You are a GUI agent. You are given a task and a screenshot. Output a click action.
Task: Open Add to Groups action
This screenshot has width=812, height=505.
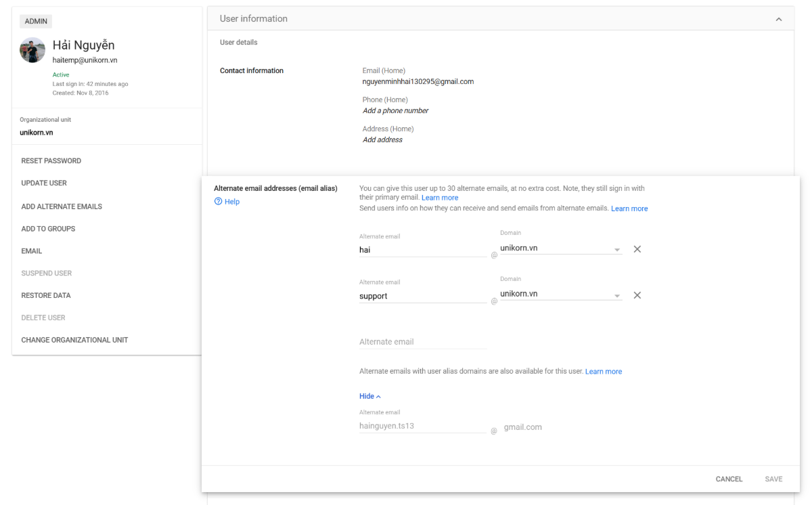pyautogui.click(x=48, y=229)
